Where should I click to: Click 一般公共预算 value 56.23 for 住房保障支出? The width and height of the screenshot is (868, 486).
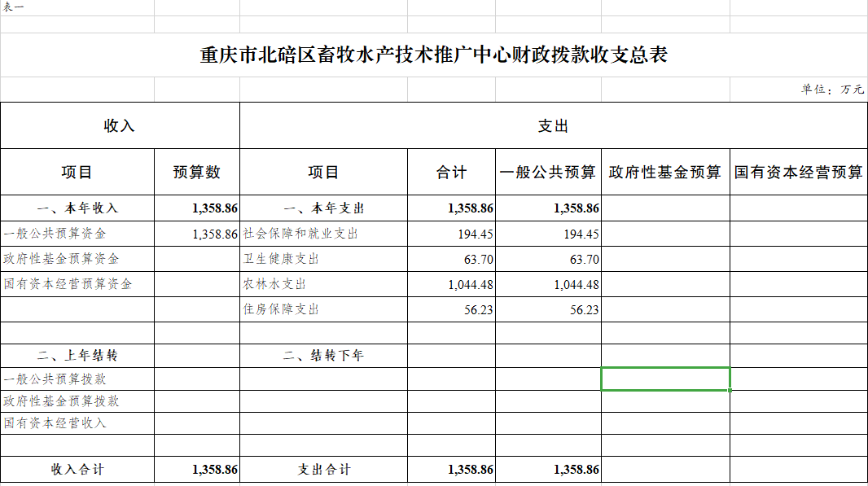click(x=549, y=309)
